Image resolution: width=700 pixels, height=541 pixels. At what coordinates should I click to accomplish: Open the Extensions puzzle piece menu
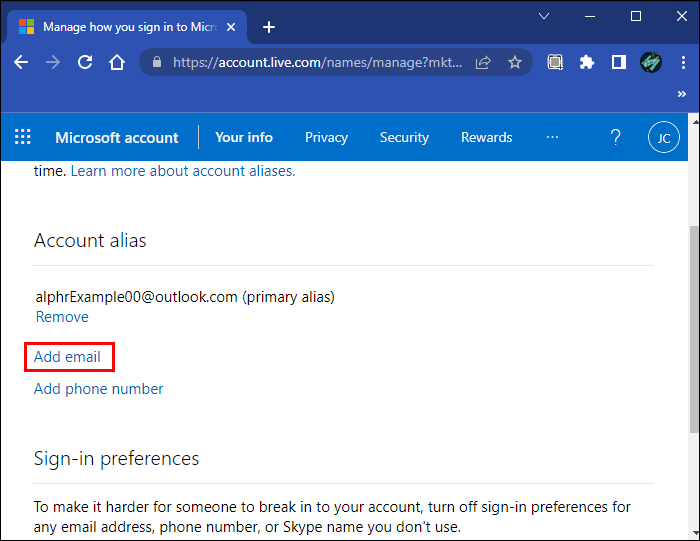(x=587, y=62)
